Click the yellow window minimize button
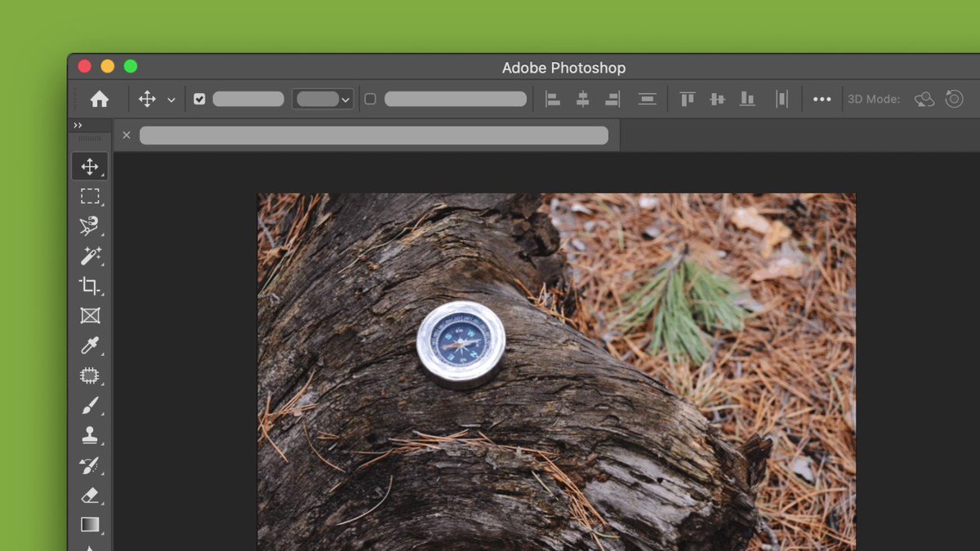Viewport: 980px width, 551px height. 108,66
